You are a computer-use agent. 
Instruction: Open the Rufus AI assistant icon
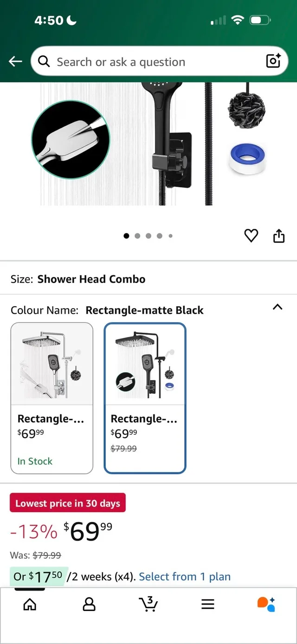tap(266, 604)
